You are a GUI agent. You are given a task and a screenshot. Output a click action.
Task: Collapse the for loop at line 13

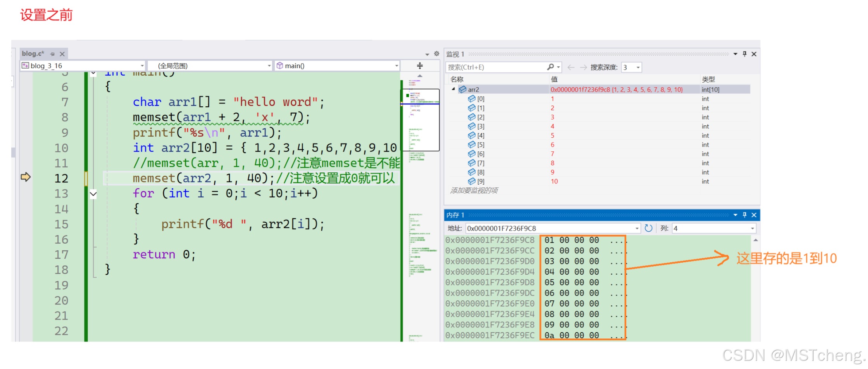point(93,194)
